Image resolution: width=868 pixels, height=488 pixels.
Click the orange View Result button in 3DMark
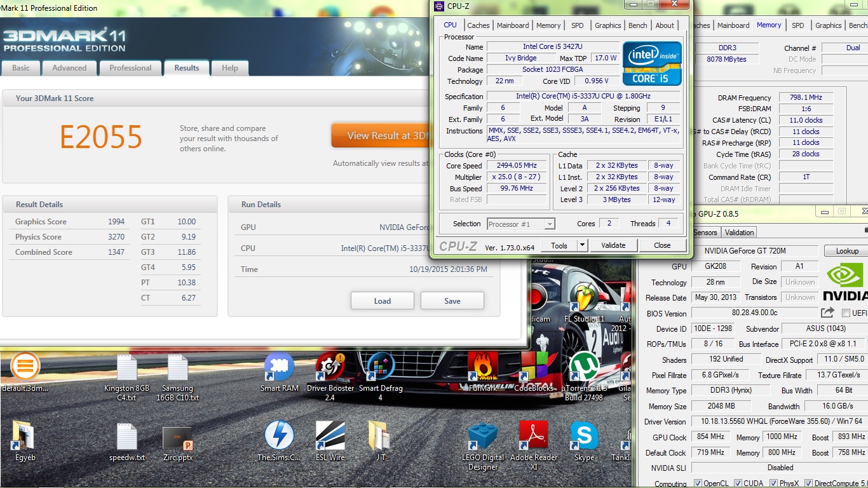click(x=381, y=135)
